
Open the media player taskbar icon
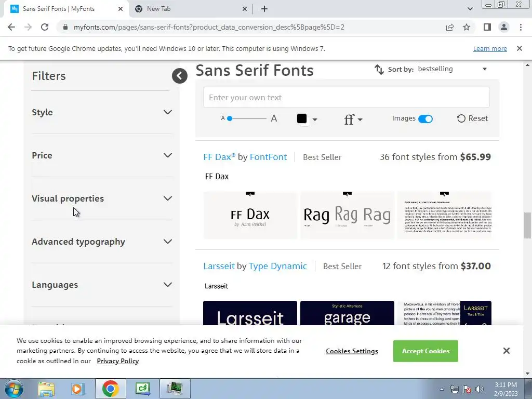pos(77,389)
